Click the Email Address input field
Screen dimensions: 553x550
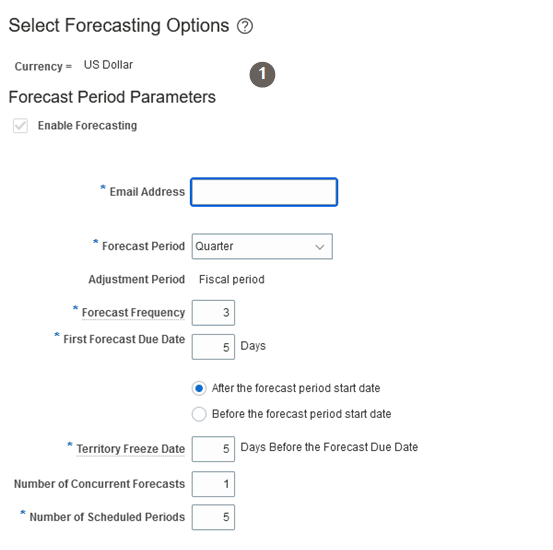(264, 192)
